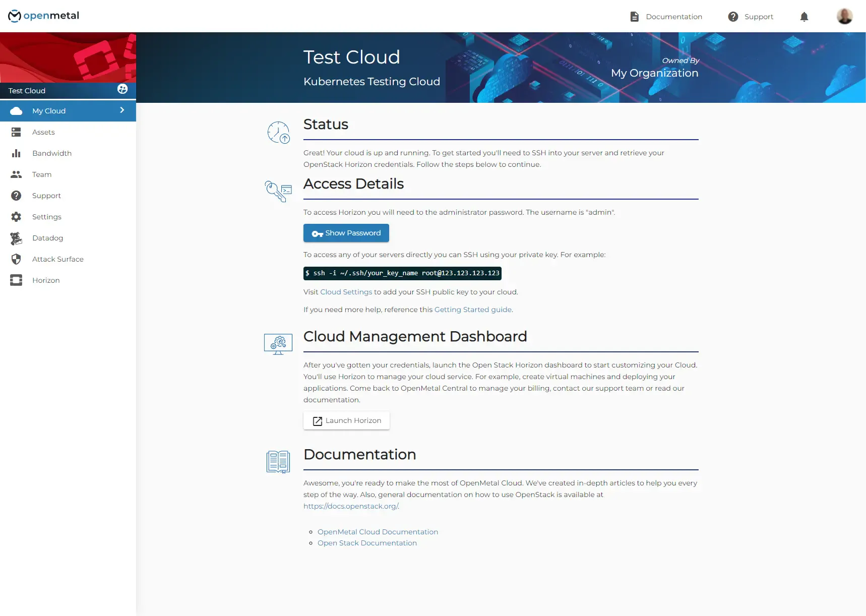The image size is (866, 616).
Task: Click the Attack Surface shield icon
Action: pyautogui.click(x=16, y=259)
